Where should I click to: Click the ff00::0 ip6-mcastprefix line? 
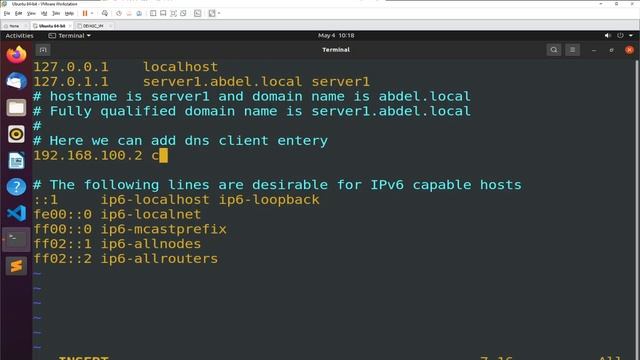pyautogui.click(x=129, y=229)
